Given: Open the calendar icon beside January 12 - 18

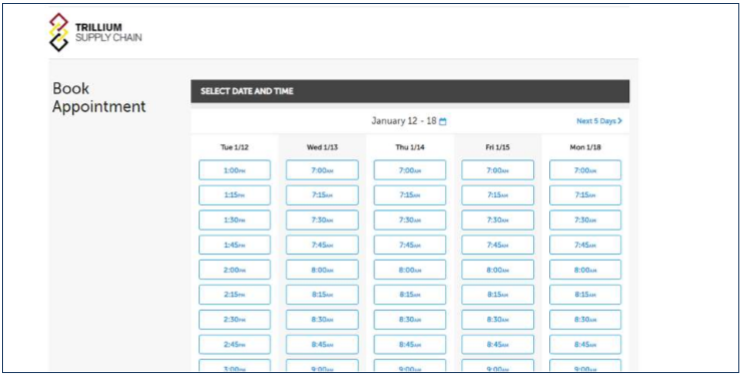Looking at the screenshot, I should tap(443, 122).
